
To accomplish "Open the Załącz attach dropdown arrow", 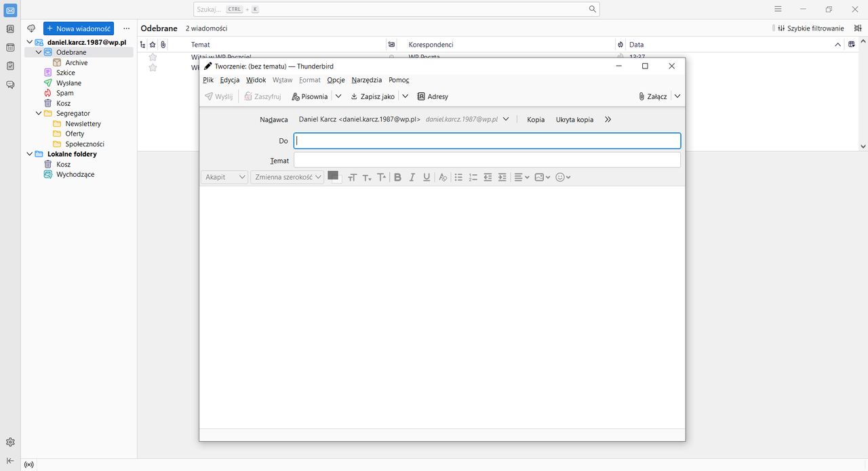I will [677, 96].
